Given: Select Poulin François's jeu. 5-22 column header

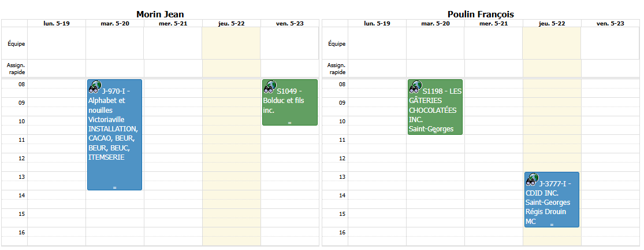Looking at the screenshot, I should pyautogui.click(x=552, y=23).
